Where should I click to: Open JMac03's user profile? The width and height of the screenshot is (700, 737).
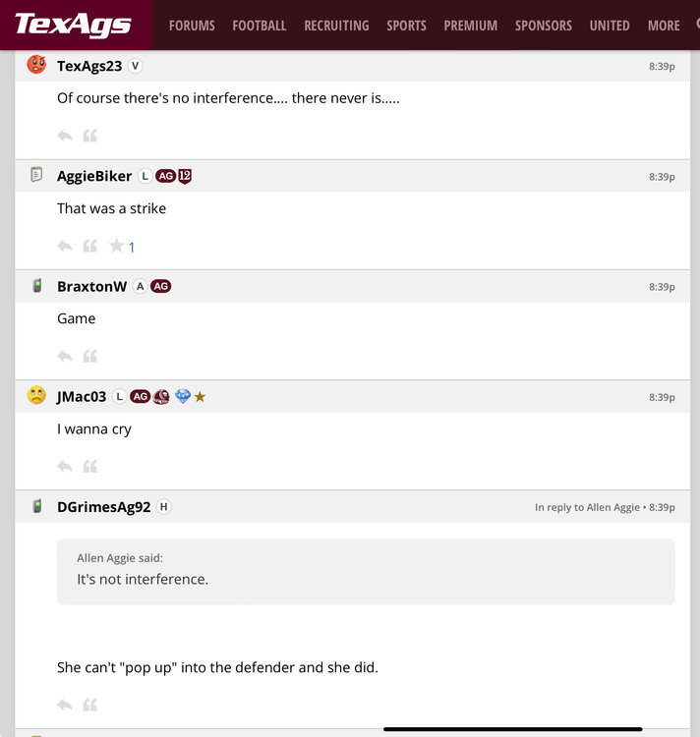[82, 397]
